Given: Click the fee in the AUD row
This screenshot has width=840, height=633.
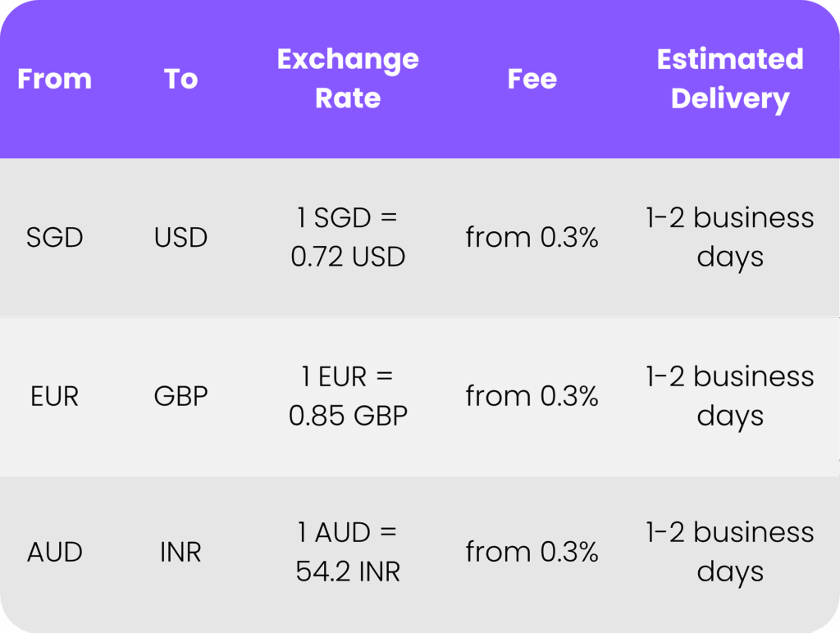Looking at the screenshot, I should (x=532, y=553).
